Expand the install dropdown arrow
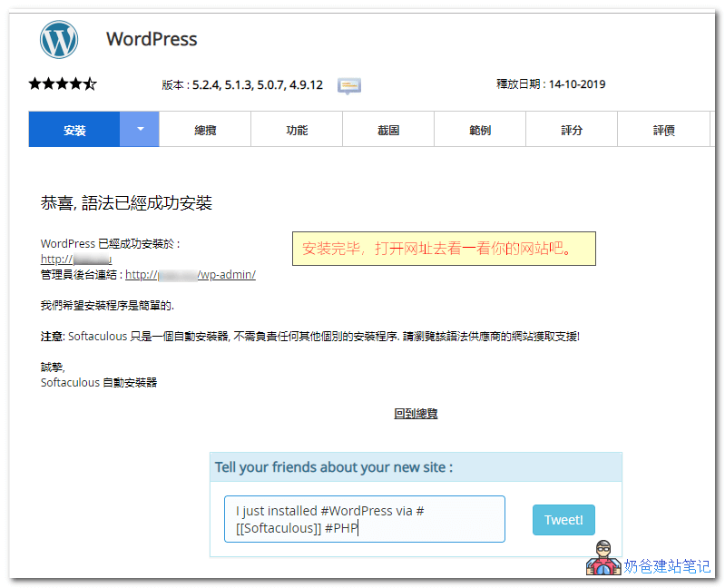Viewport: 725px width, 588px height. pyautogui.click(x=140, y=130)
